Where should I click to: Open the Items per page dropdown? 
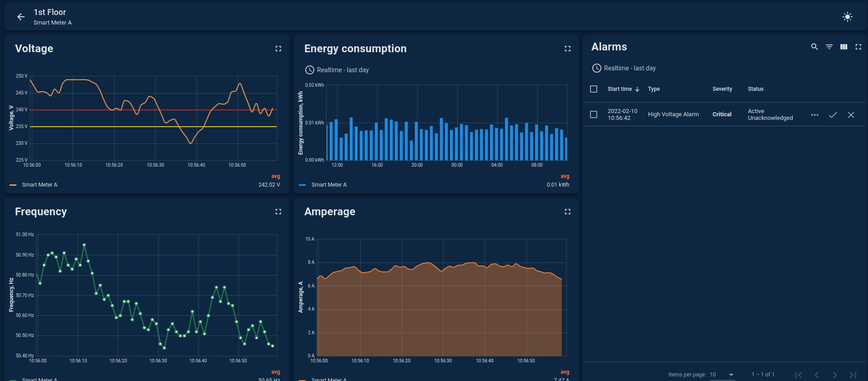click(722, 375)
